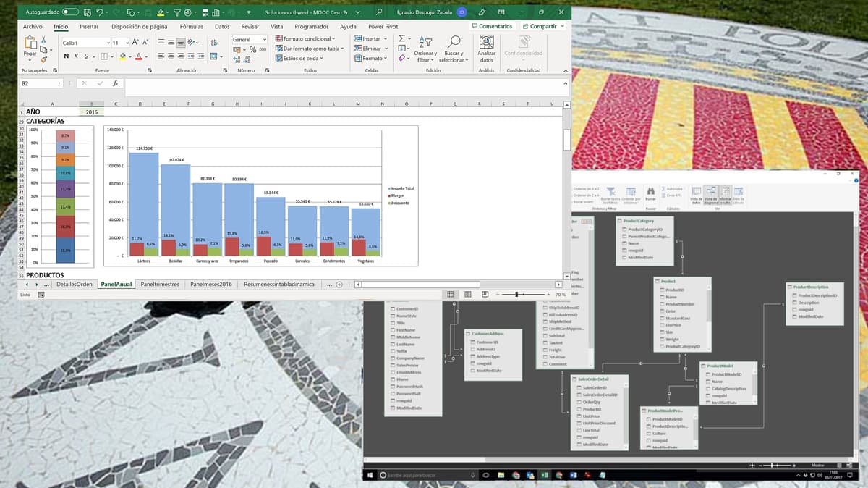Screen dimensions: 868x488
Task: Select the Resumenessintabladinamica sheet tab
Action: pyautogui.click(x=279, y=285)
